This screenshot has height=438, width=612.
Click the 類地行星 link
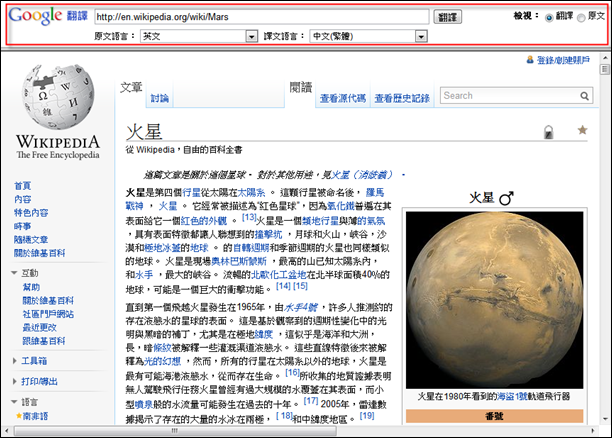pyautogui.click(x=320, y=221)
